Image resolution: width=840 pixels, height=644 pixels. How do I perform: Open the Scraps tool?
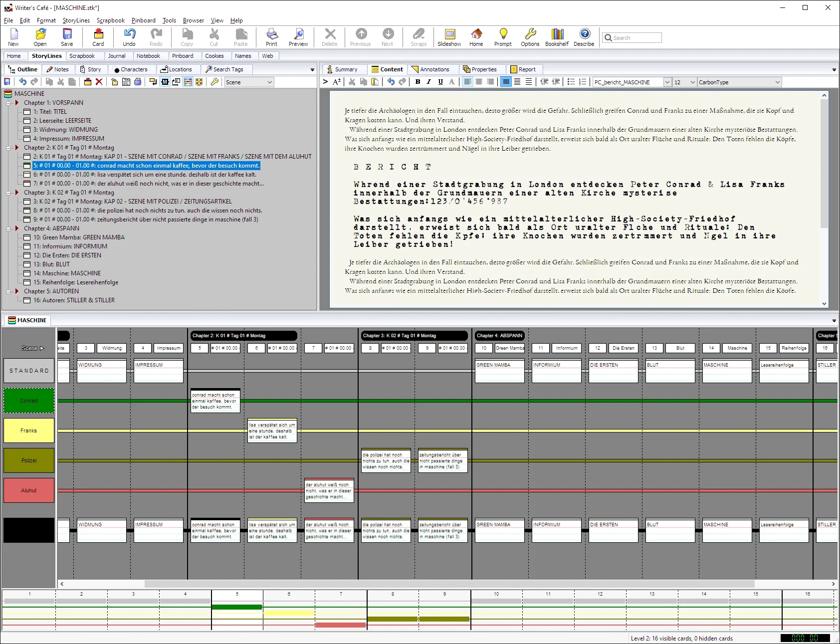(419, 37)
